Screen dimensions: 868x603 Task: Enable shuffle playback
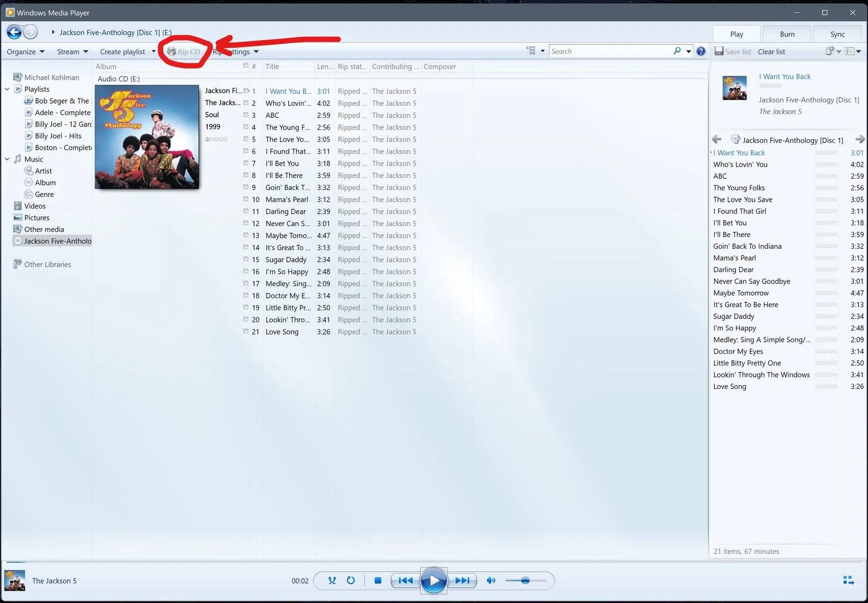tap(332, 580)
